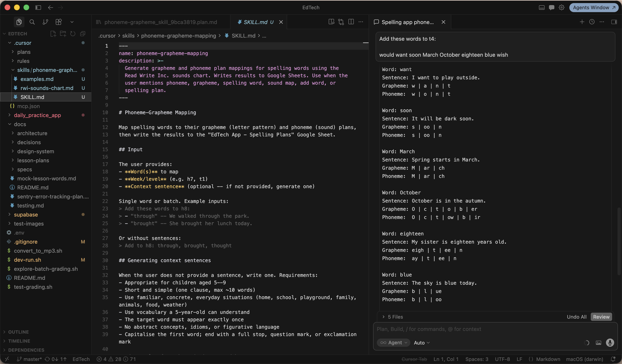Open the Source Control view icon

pyautogui.click(x=45, y=22)
